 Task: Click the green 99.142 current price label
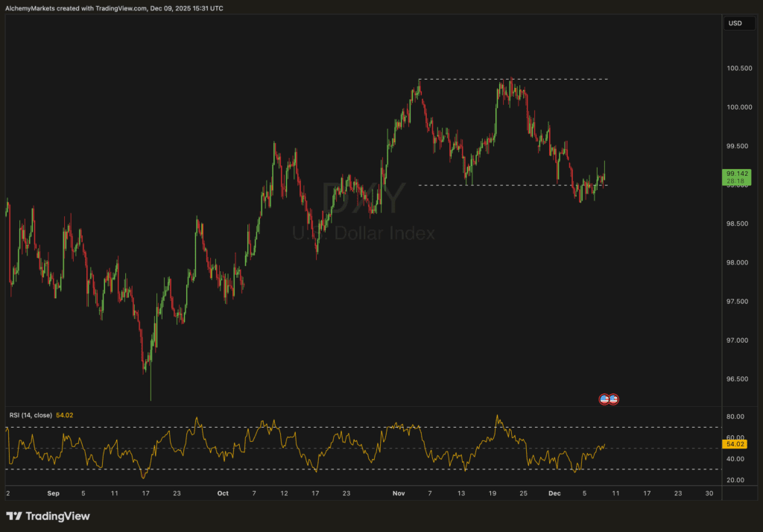736,177
